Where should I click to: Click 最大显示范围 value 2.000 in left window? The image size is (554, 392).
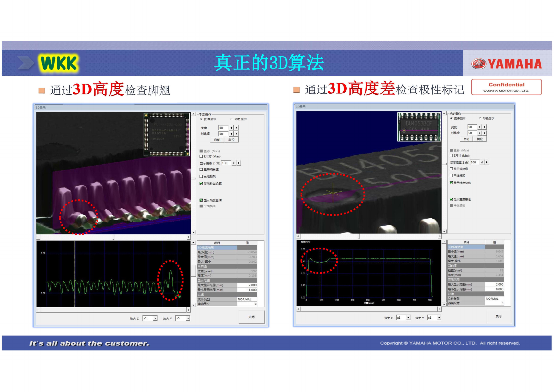click(247, 285)
